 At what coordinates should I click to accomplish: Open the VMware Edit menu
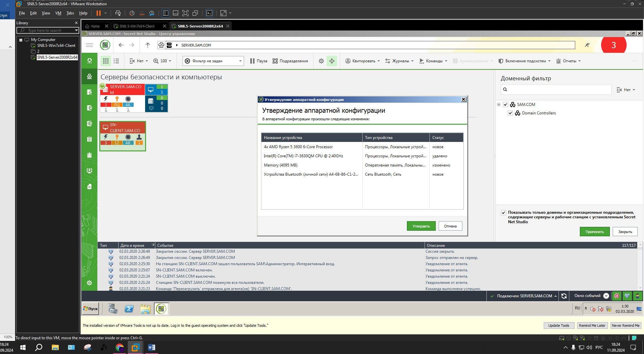[33, 13]
